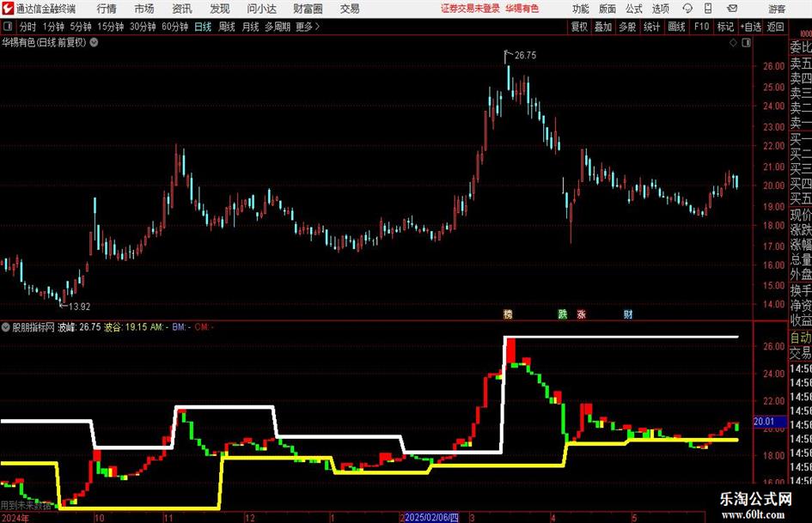Click the 用到未来数据 notice text
812x523 pixels.
26,505
